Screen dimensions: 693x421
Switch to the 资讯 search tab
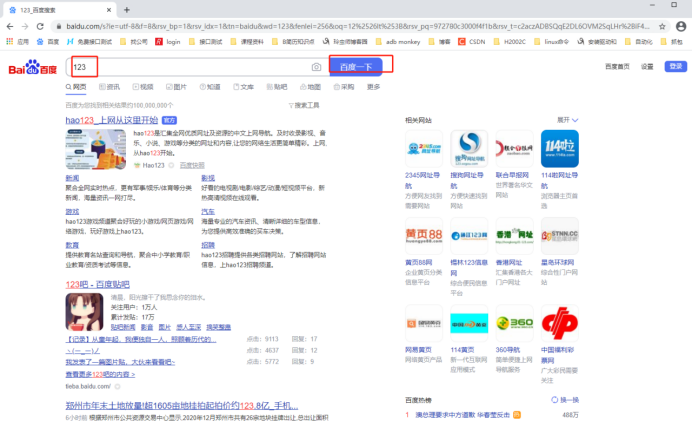[109, 87]
